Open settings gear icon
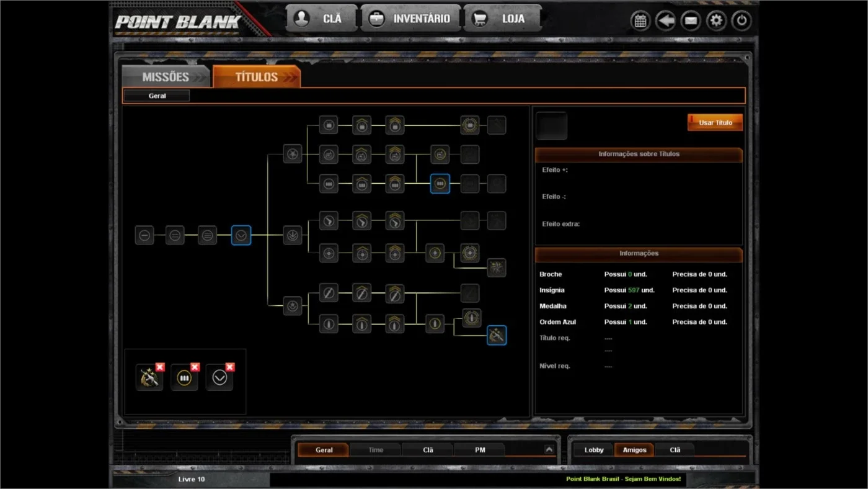 [716, 20]
